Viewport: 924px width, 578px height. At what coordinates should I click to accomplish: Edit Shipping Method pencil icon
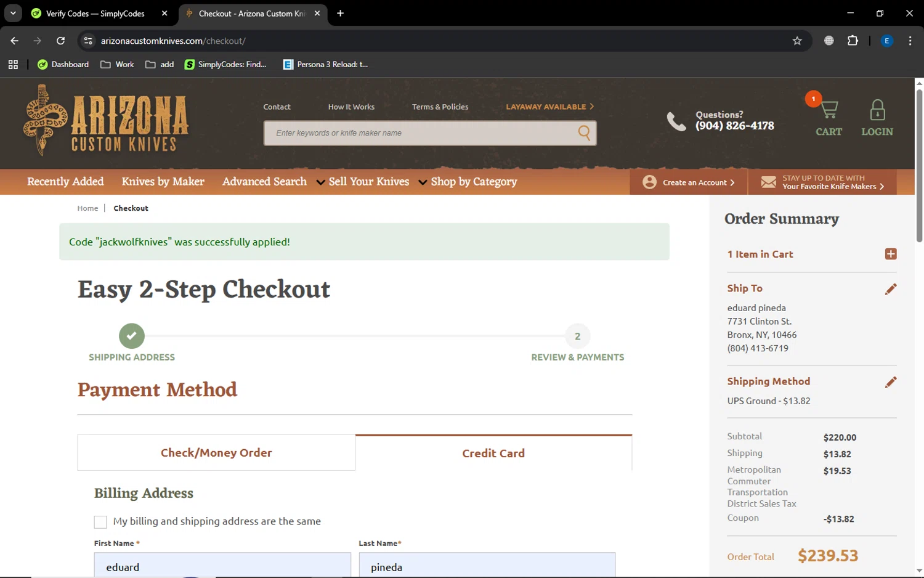[891, 382]
